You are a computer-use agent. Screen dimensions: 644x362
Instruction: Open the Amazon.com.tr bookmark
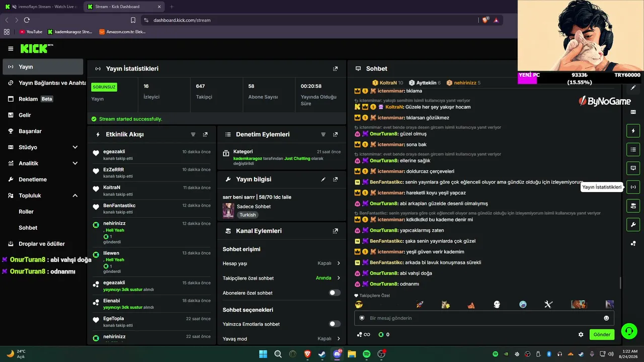click(x=122, y=32)
